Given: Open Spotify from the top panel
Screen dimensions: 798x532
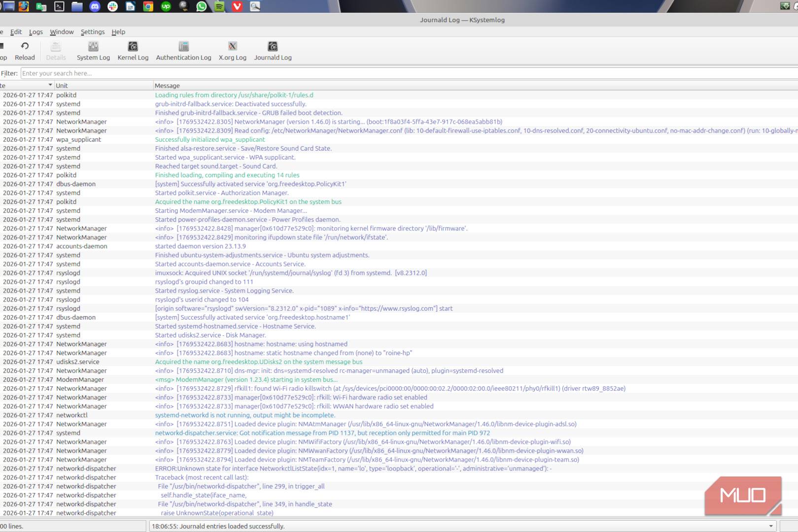Looking at the screenshot, I should tap(219, 6).
